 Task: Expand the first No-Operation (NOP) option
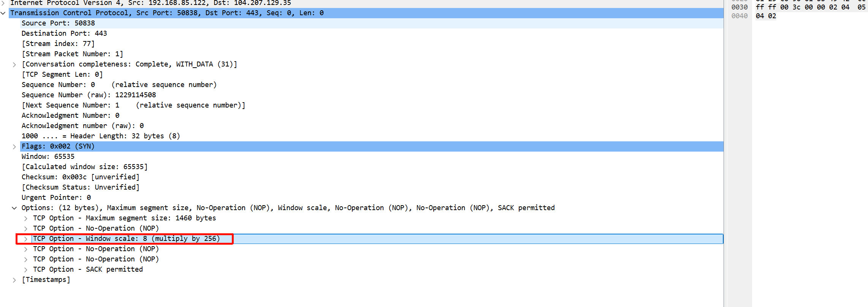(26, 229)
